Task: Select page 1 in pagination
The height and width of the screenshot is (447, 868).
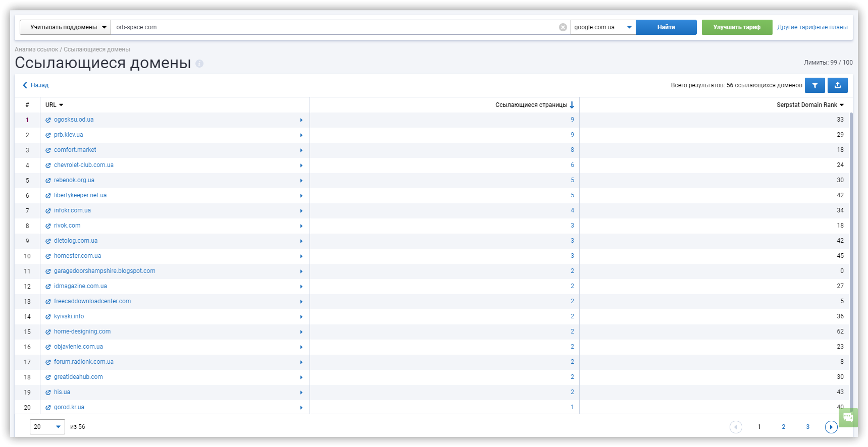Action: [759, 427]
